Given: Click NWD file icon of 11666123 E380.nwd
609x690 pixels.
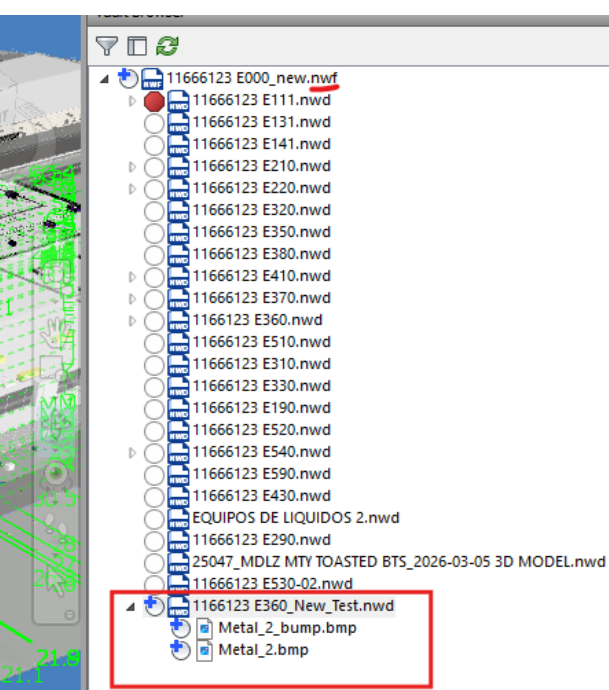Looking at the screenshot, I should click(178, 254).
